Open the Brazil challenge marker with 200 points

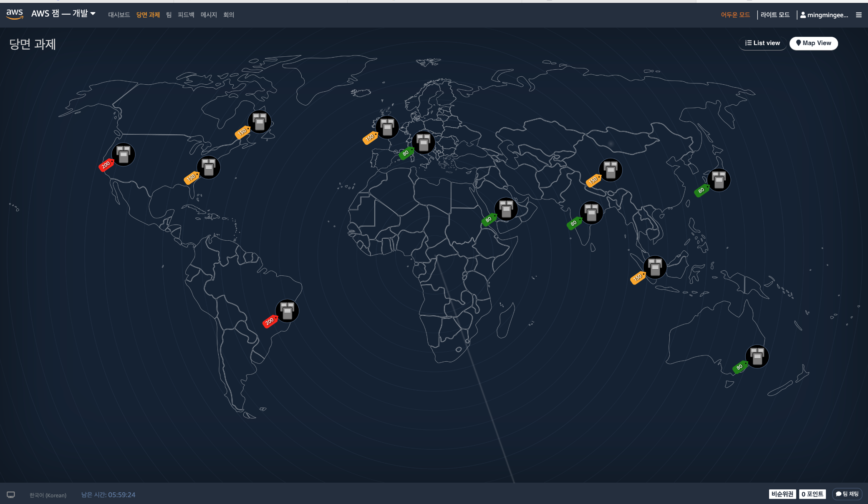point(287,311)
